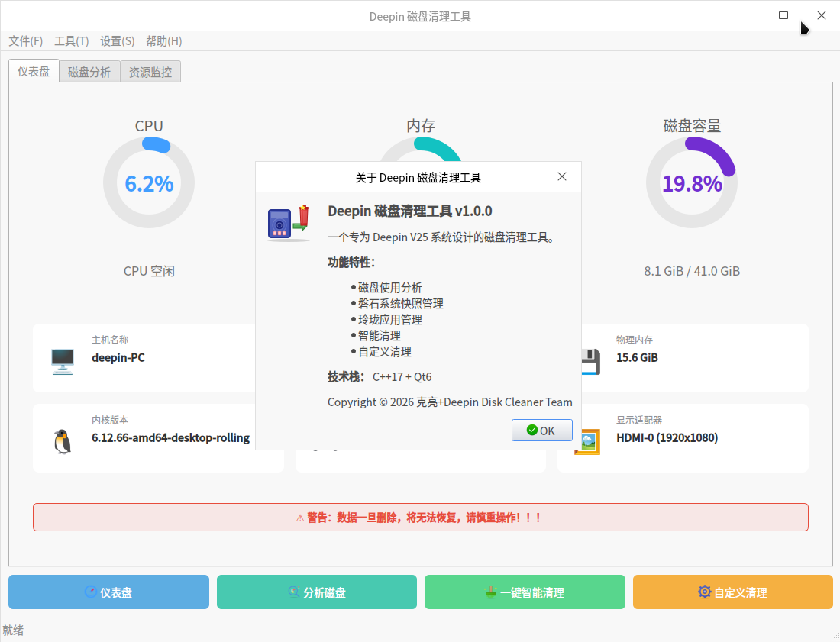Screen dimensions: 840x642
Task: Close the About Deepin dialog with X
Action: (561, 176)
